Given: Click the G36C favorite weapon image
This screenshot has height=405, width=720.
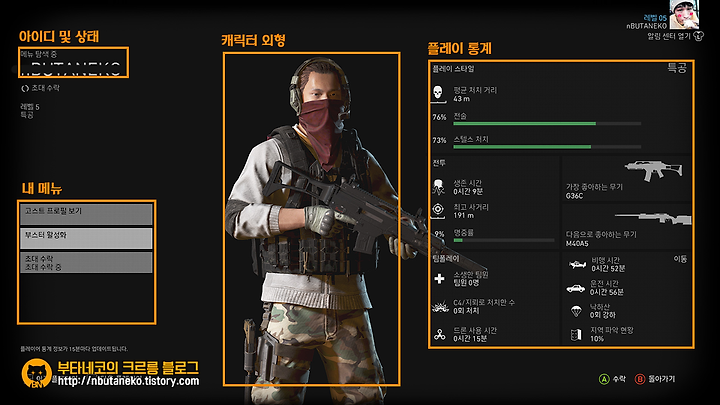Looking at the screenshot, I should coord(653,170).
